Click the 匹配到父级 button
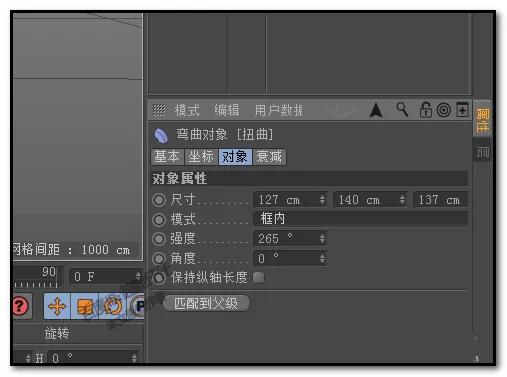The image size is (507, 377). click(206, 303)
